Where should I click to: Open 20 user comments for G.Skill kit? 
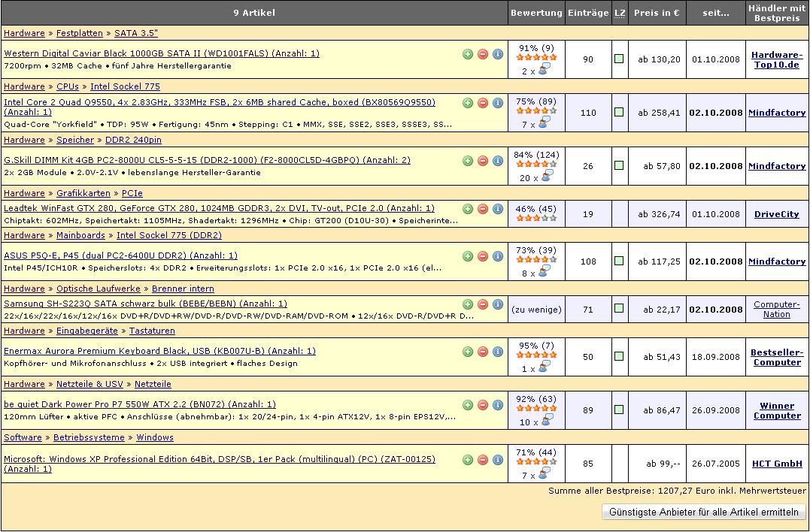pos(547,176)
